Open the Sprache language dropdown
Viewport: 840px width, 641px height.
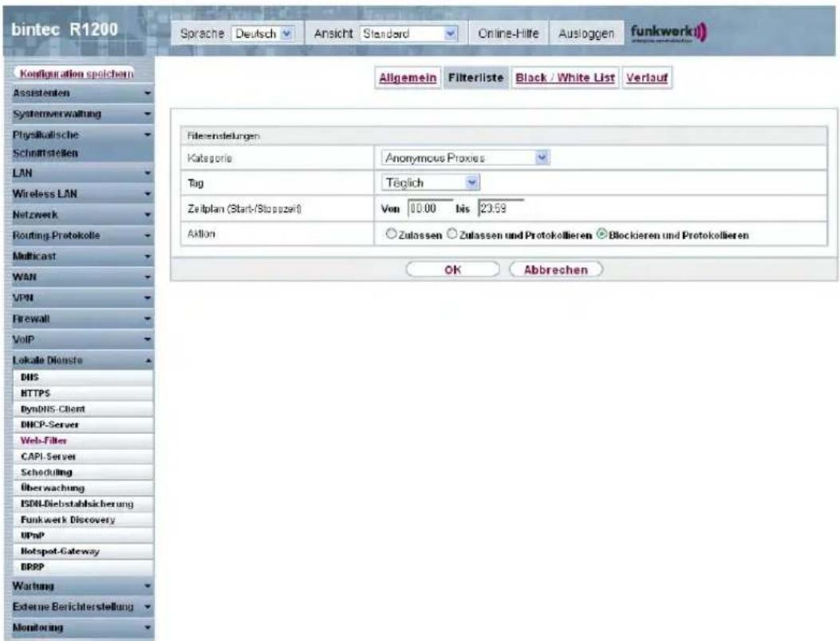click(263, 33)
